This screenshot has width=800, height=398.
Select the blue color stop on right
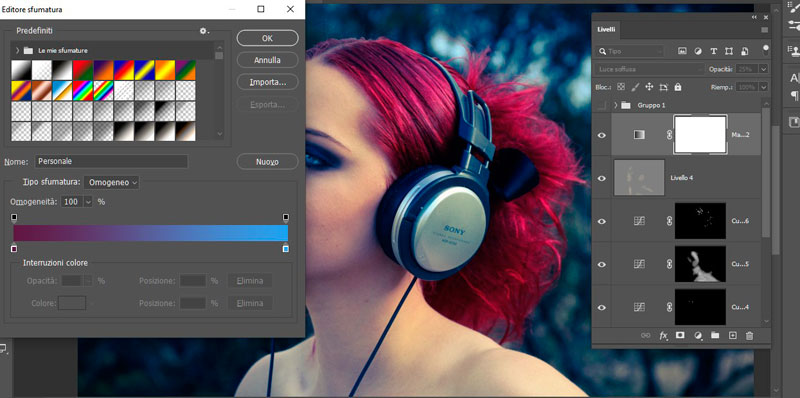click(x=286, y=248)
